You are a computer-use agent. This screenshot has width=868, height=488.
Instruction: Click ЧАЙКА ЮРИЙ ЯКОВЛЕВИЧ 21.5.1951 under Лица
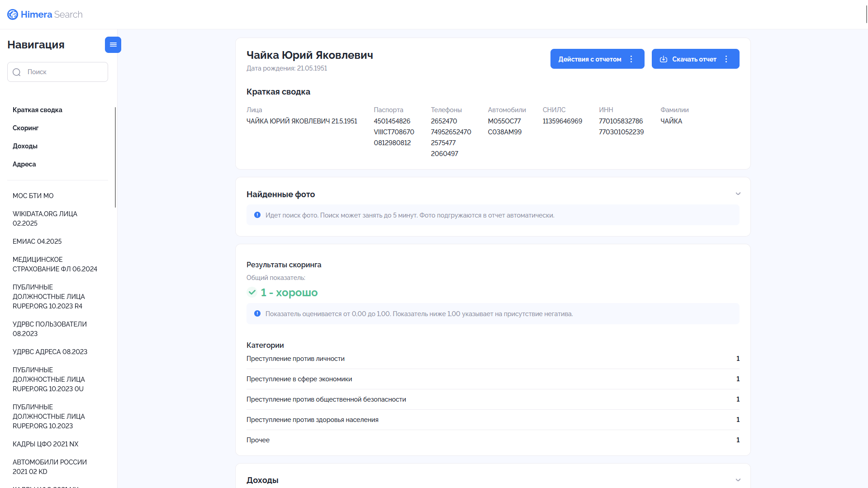(302, 121)
